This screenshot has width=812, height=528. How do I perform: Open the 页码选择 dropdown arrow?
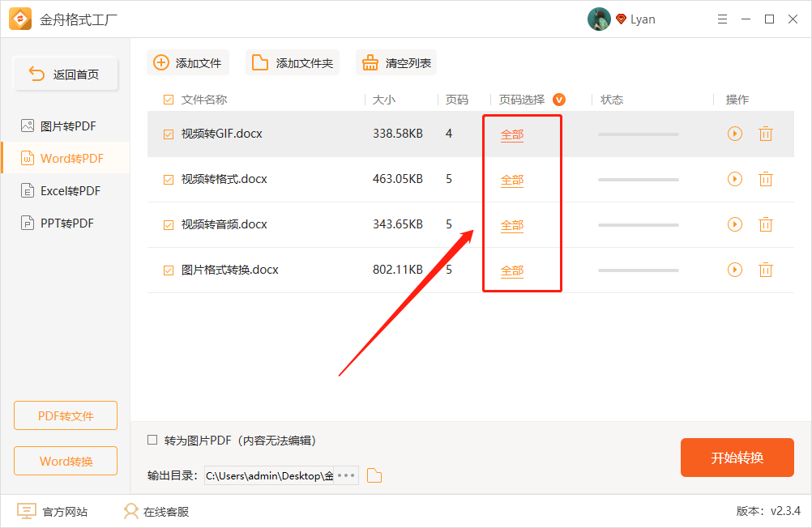click(558, 99)
